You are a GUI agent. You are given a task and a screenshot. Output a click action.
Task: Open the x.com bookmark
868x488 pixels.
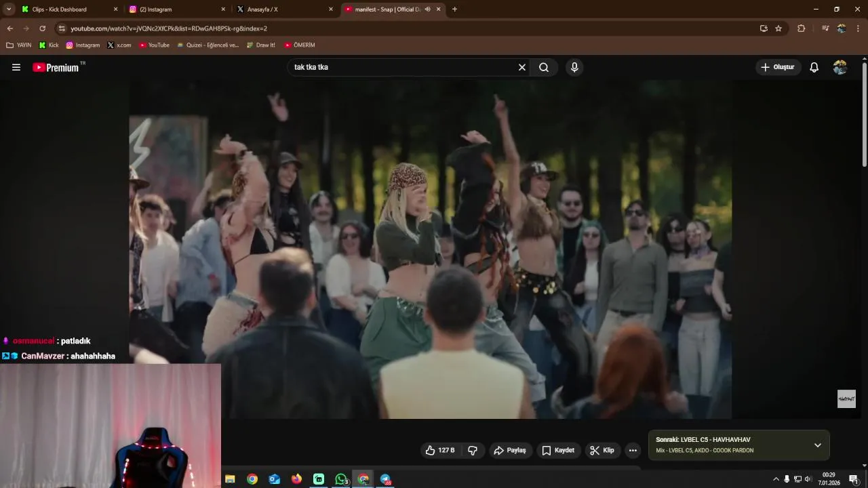tap(119, 45)
